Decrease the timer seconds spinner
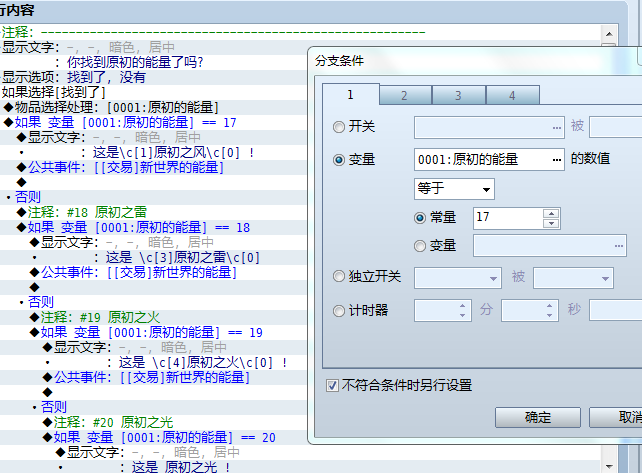Screen dimensions: 642x473 point(549,315)
